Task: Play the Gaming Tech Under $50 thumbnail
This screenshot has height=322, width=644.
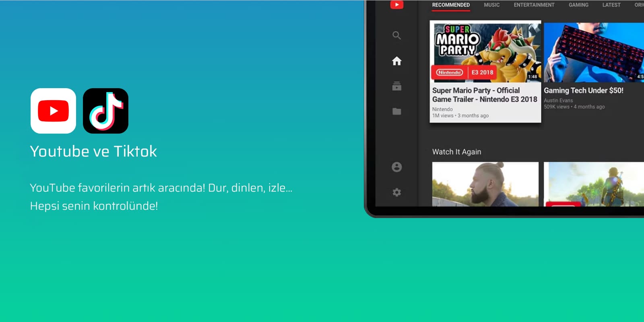Action: pyautogui.click(x=594, y=52)
